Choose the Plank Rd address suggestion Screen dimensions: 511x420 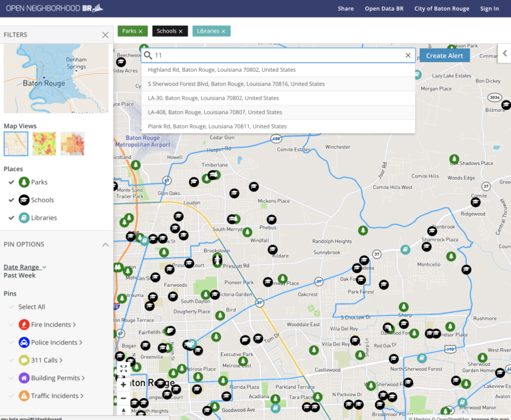point(217,126)
